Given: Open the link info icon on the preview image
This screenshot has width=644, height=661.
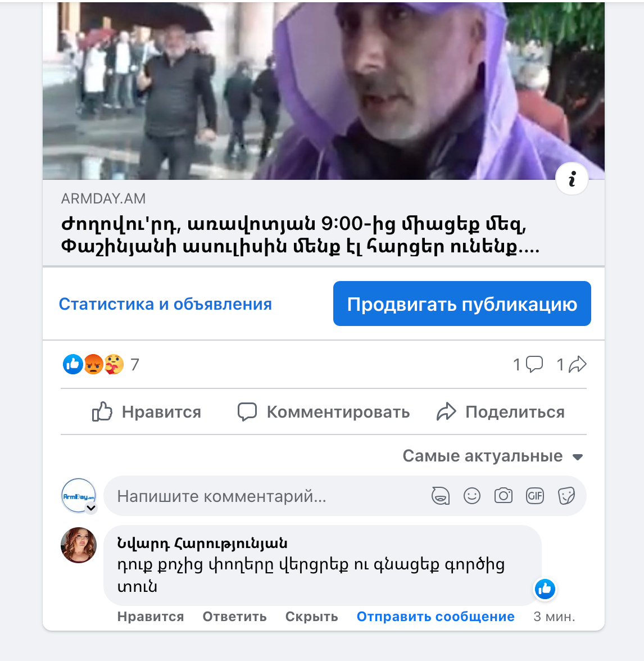Looking at the screenshot, I should click(x=572, y=179).
